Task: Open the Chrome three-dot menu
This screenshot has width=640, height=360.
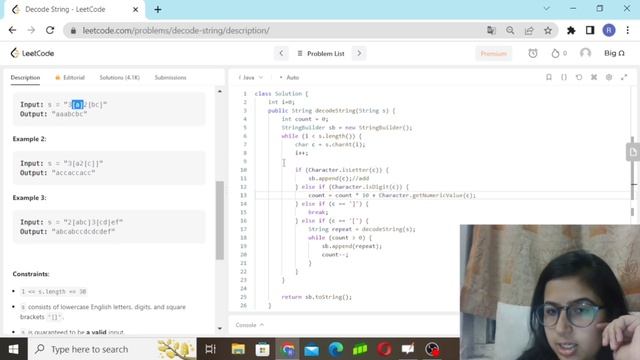Action: coord(628,30)
